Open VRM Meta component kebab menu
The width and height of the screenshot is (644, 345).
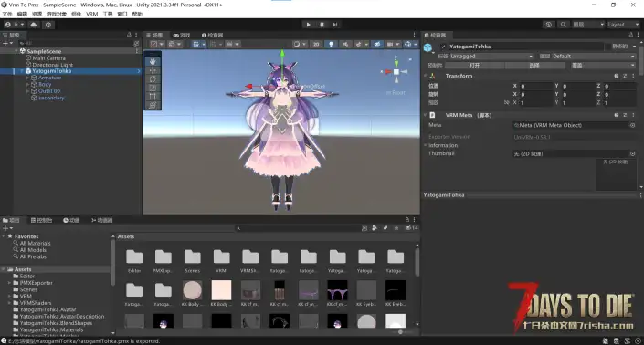(x=633, y=115)
